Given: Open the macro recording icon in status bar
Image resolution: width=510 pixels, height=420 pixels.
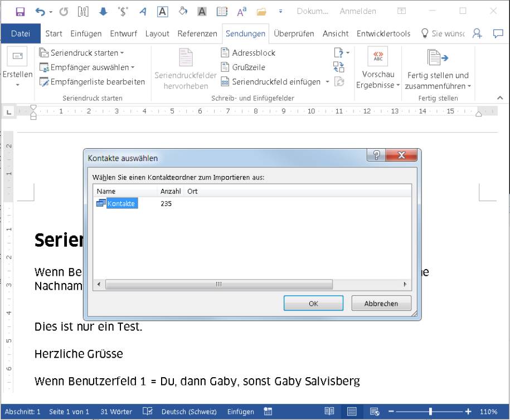Looking at the screenshot, I should pos(268,412).
